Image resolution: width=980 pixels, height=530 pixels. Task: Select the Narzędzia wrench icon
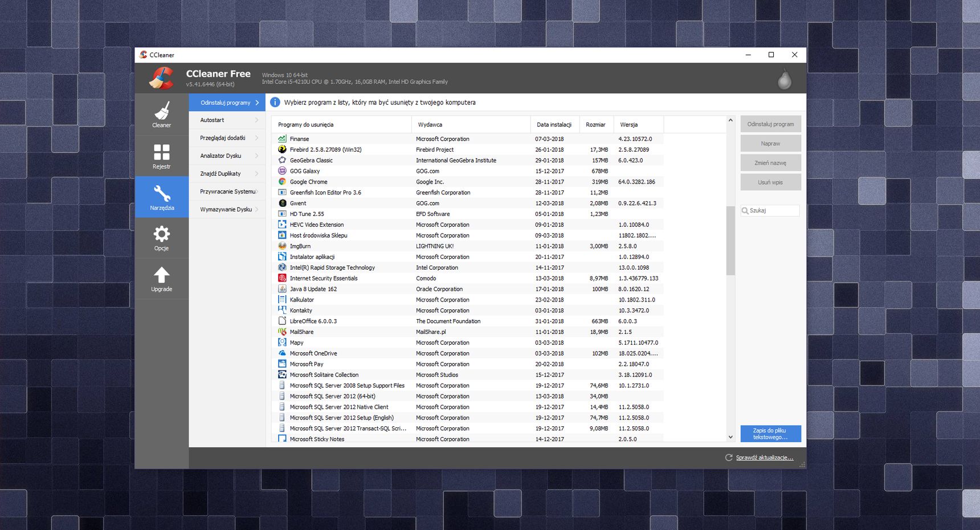[x=162, y=193]
